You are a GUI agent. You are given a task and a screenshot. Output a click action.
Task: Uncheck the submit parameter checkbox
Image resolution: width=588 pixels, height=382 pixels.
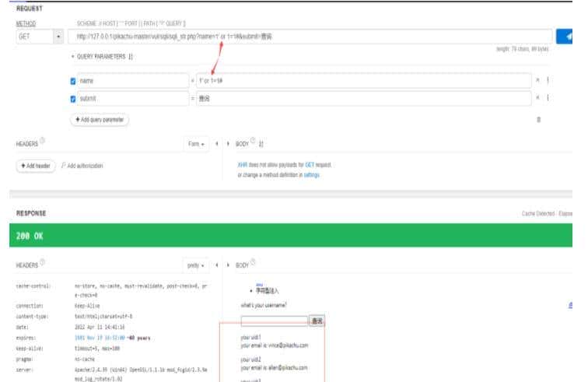pyautogui.click(x=73, y=99)
